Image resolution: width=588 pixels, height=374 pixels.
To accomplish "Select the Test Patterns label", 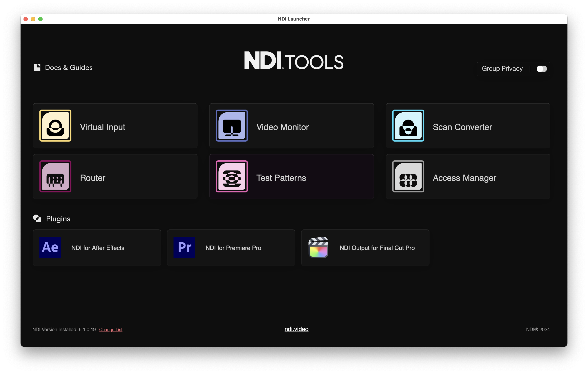I will point(281,178).
